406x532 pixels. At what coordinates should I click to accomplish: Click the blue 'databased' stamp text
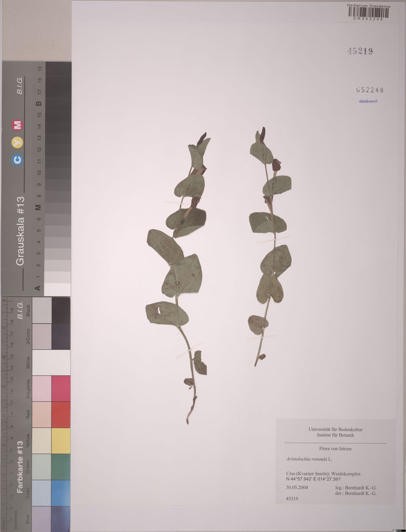coord(368,101)
